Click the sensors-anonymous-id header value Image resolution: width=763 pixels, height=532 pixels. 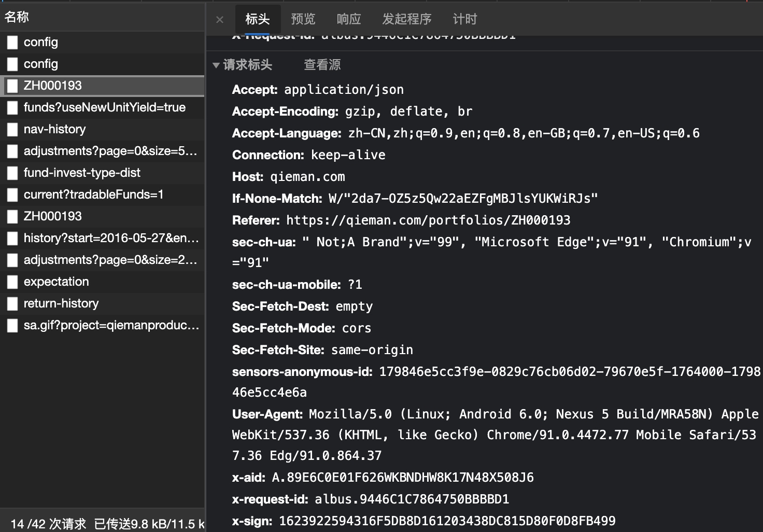[497, 382]
